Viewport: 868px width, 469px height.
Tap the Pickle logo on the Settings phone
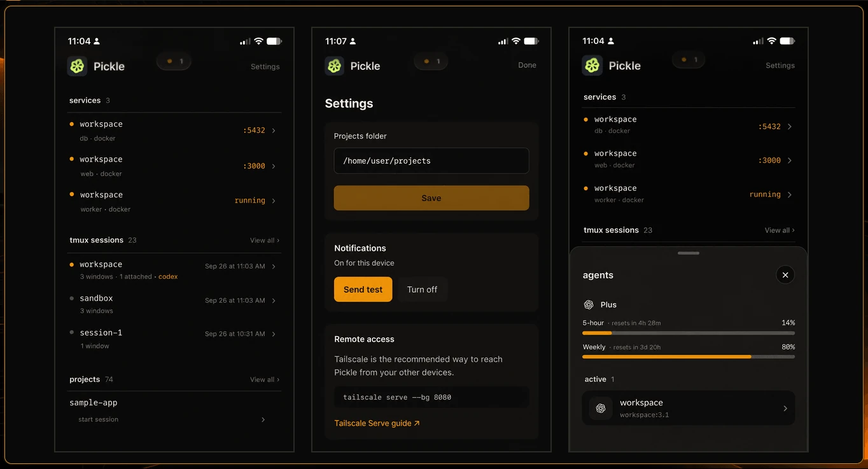click(335, 66)
